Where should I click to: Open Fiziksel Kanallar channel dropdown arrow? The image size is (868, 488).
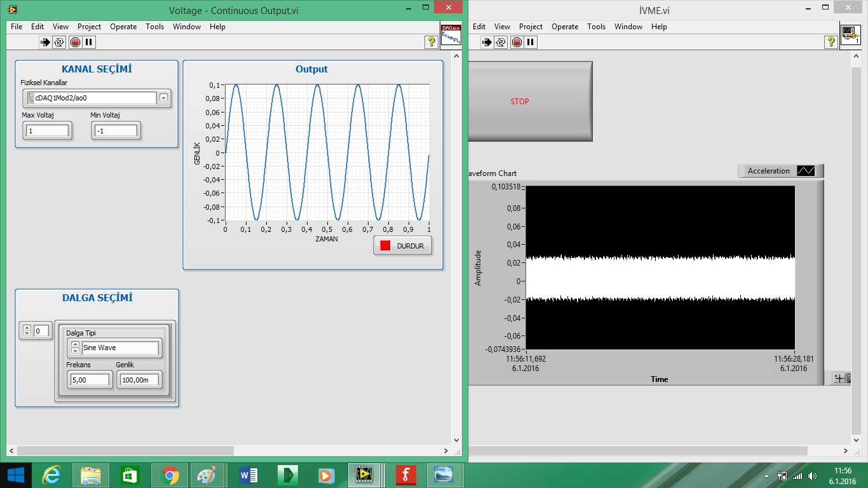163,98
